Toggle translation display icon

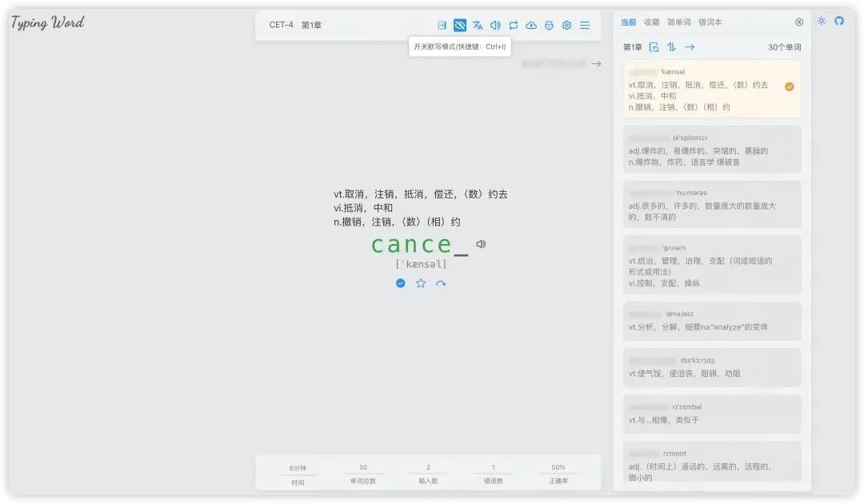(x=478, y=26)
